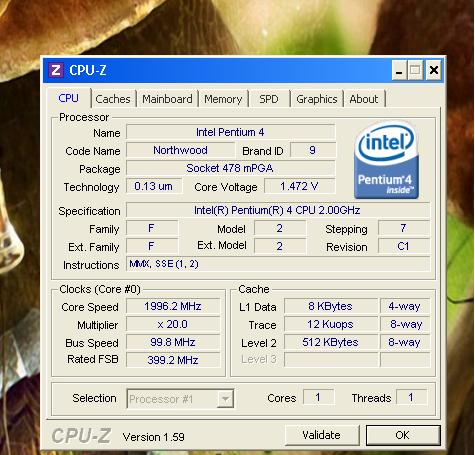Click the Ext. Model value field
This screenshot has height=455, width=475.
point(280,246)
